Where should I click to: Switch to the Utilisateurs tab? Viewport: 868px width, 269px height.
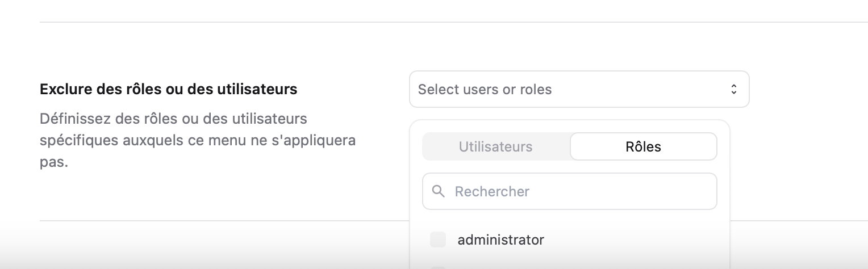coord(496,147)
